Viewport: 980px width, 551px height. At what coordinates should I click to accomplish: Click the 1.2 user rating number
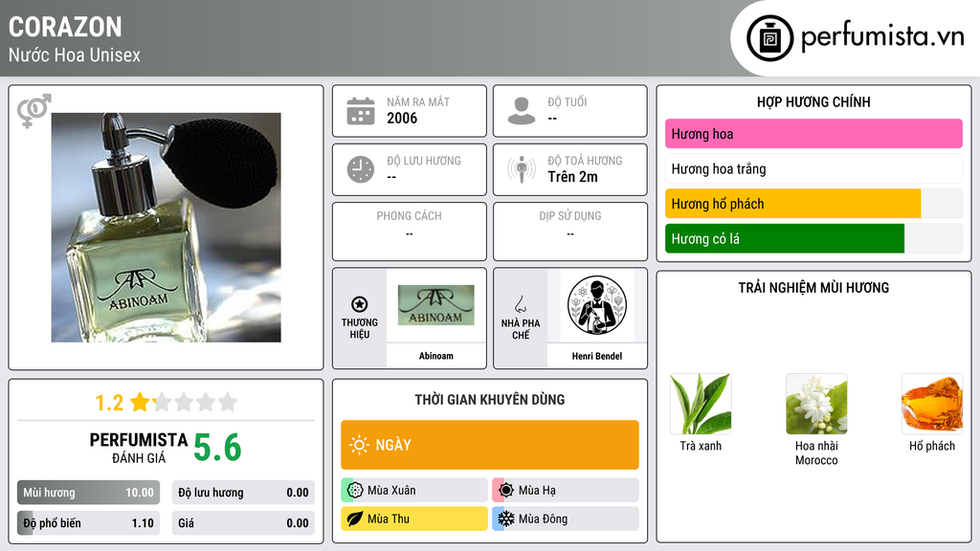(x=109, y=403)
